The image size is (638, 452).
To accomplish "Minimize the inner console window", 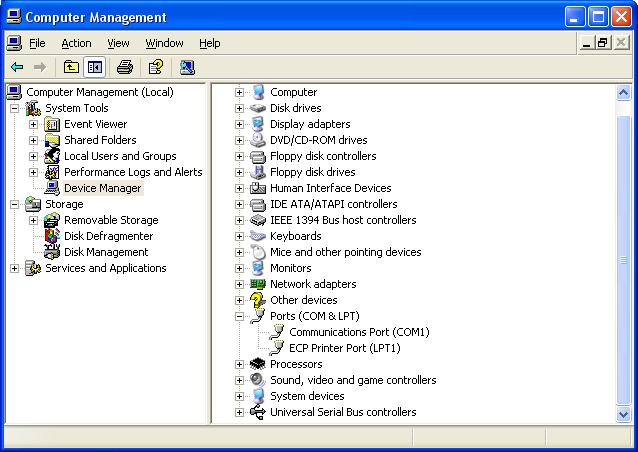I will pyautogui.click(x=586, y=43).
